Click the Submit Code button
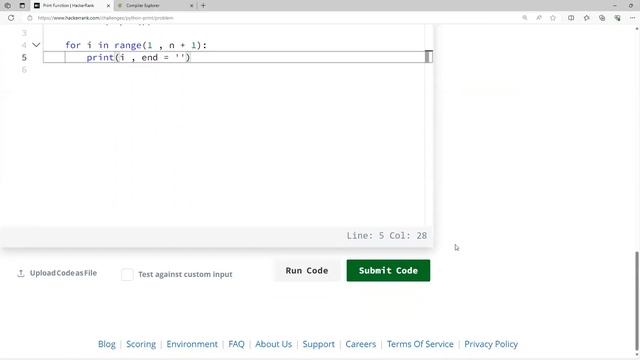 (x=388, y=271)
